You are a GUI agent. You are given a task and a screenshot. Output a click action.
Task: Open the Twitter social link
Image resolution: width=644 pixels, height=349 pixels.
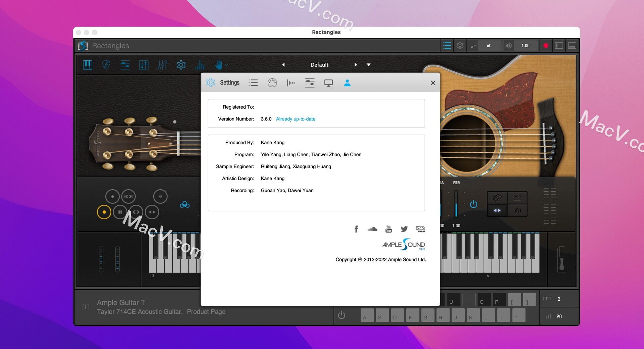[x=404, y=229]
